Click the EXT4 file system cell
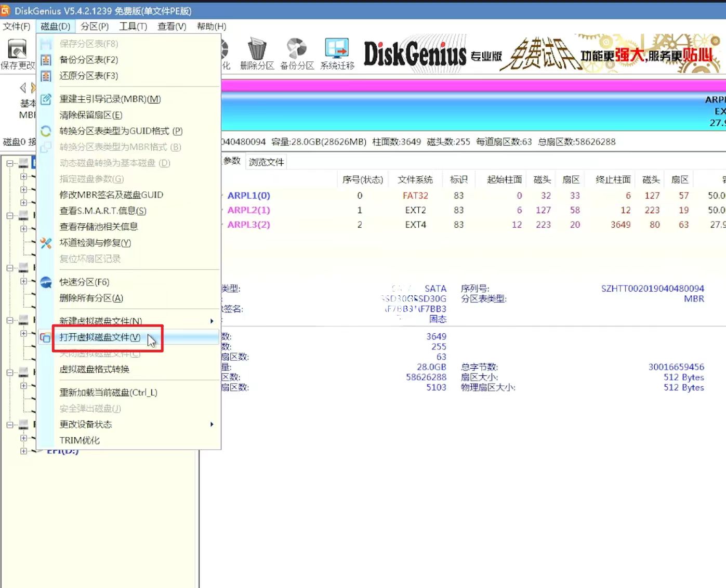This screenshot has height=588, width=726. [415, 225]
